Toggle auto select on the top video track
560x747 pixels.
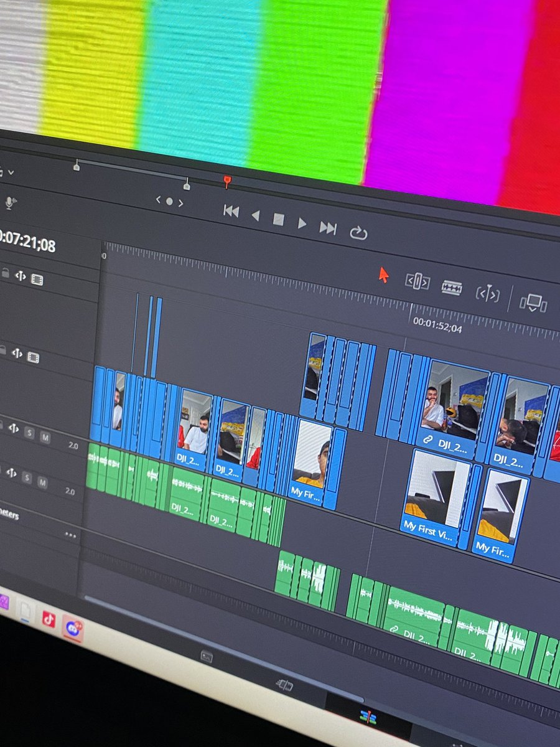pyautogui.click(x=21, y=276)
